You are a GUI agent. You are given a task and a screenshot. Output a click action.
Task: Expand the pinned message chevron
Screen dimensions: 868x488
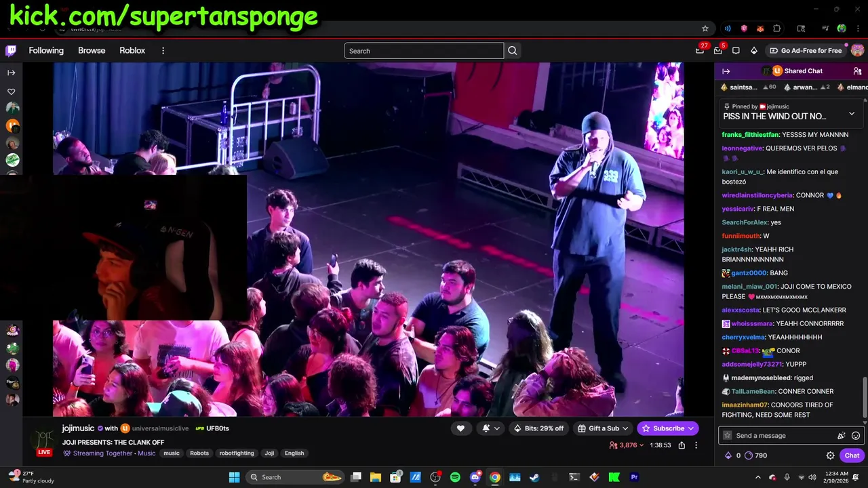coord(852,113)
